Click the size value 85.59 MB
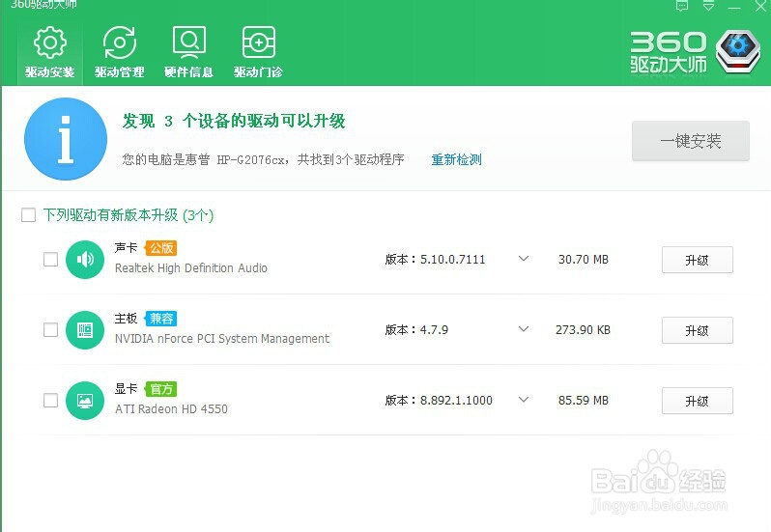The image size is (771, 532). click(584, 401)
